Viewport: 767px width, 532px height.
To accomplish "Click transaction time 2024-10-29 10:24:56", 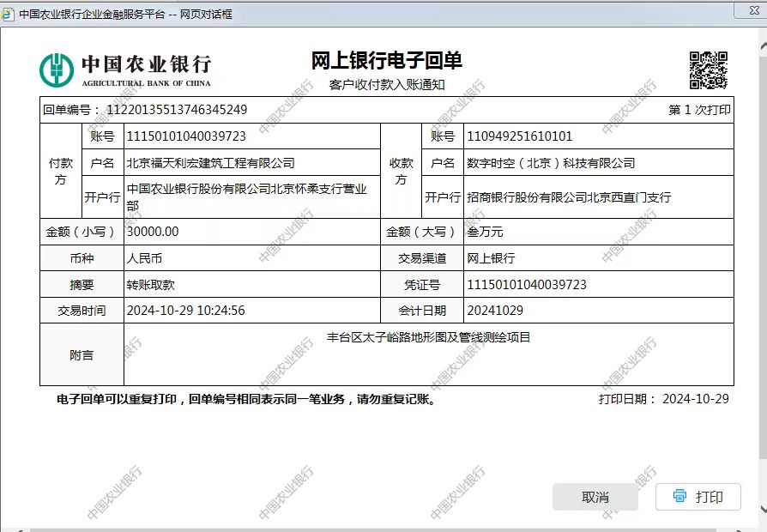I will 185,311.
